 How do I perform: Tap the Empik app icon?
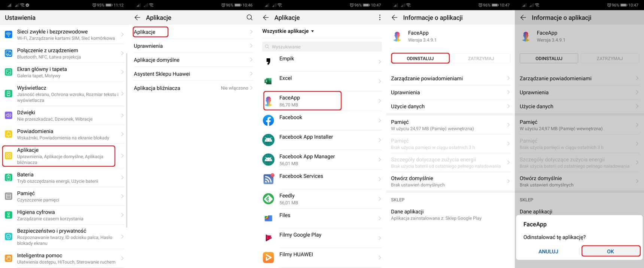pos(268,62)
